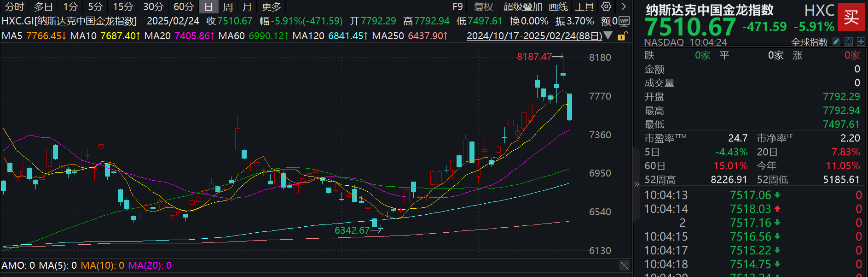
Task: Click the 开盘 7792.29 value
Action: [841, 96]
